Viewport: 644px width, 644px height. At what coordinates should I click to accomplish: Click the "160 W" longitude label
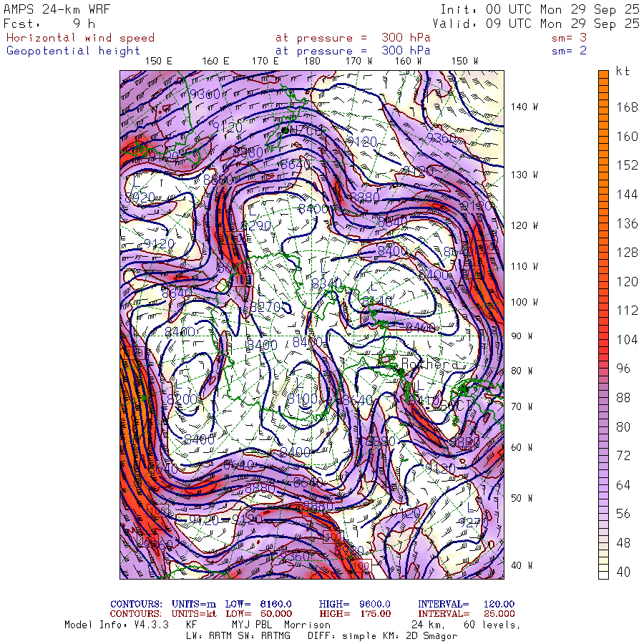click(x=409, y=62)
